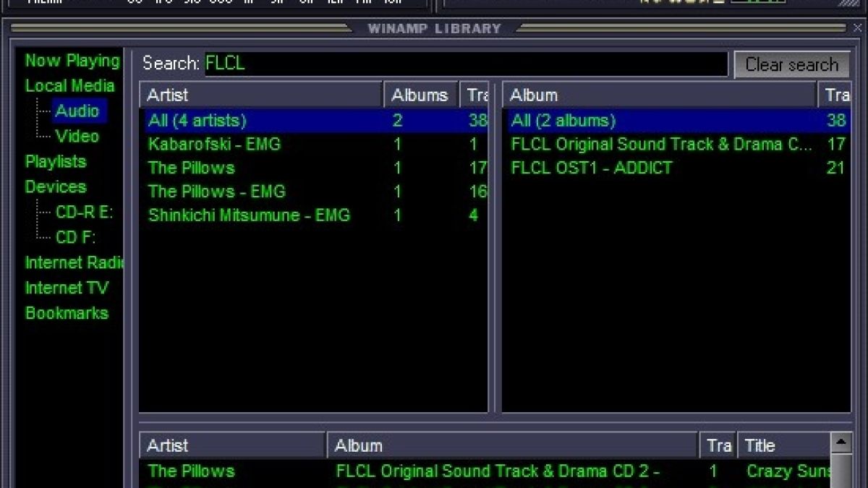
Task: Click the track list scrollbar up arrow
Action: (x=841, y=443)
